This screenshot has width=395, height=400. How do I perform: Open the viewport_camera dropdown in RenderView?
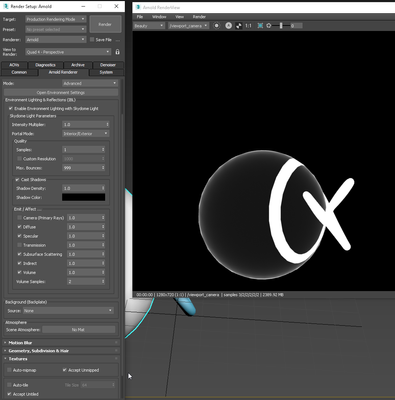(x=188, y=26)
